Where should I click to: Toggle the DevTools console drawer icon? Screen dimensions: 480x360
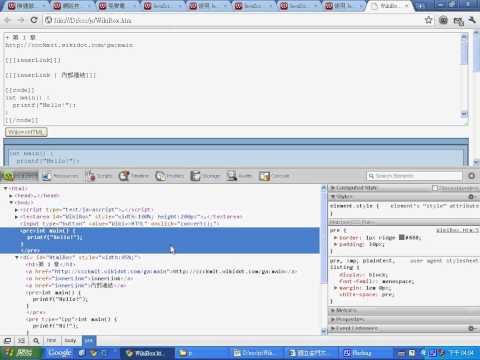21,340
